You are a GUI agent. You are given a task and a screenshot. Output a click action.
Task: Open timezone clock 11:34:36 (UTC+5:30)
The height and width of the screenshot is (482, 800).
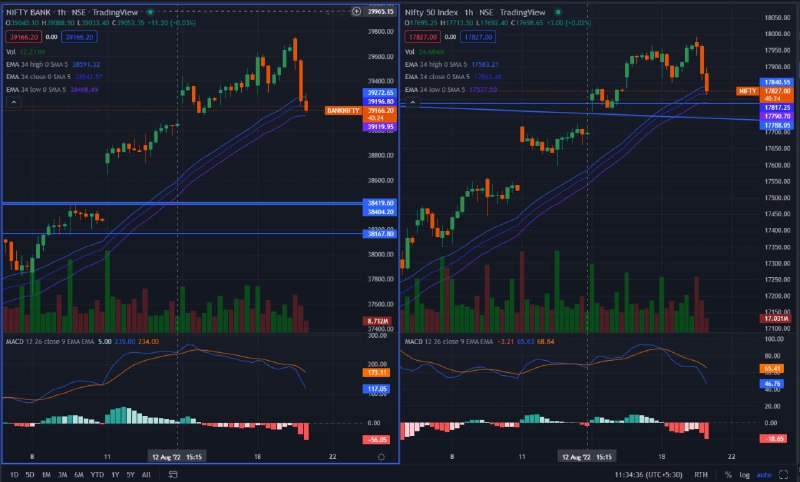[x=648, y=475]
